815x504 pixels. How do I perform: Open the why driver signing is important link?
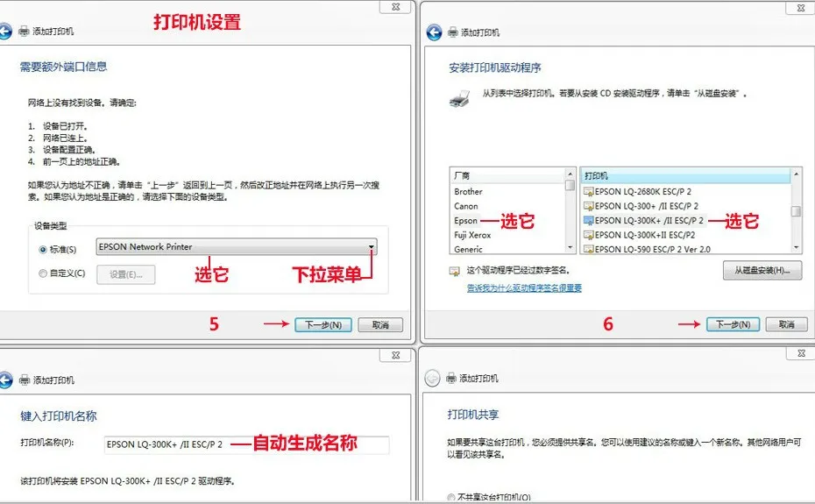524,288
